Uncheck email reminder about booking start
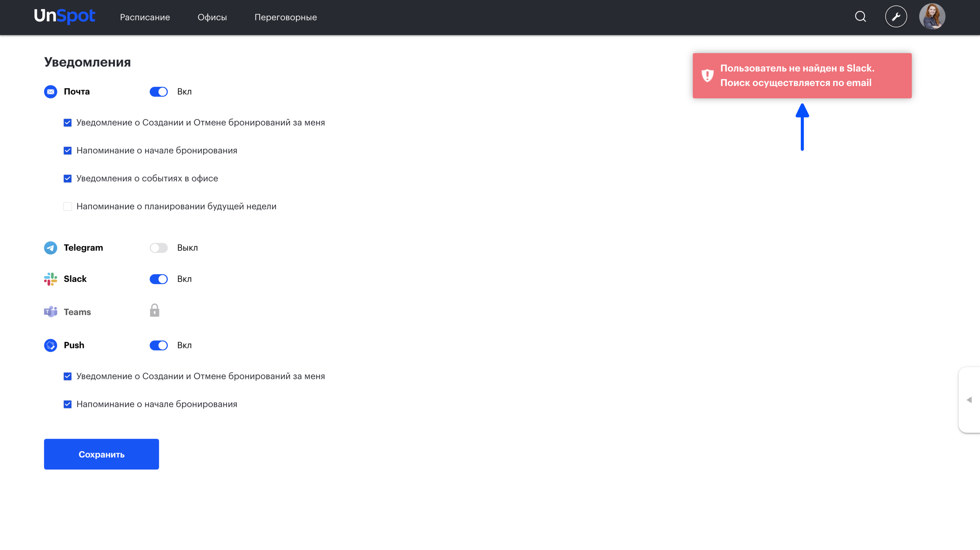This screenshot has height=550, width=980. (x=67, y=150)
